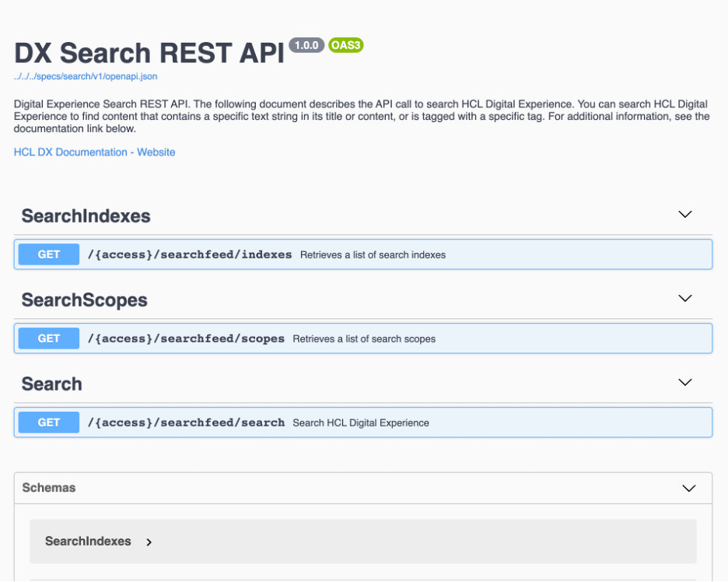Collapse the SearchIndexes section chevron
The width and height of the screenshot is (728, 582).
click(x=684, y=215)
